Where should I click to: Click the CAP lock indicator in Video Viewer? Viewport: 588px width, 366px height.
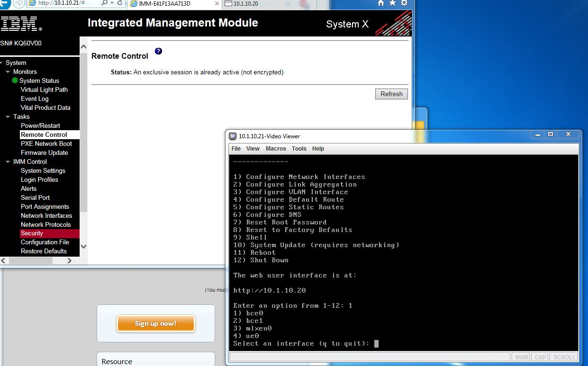click(540, 357)
